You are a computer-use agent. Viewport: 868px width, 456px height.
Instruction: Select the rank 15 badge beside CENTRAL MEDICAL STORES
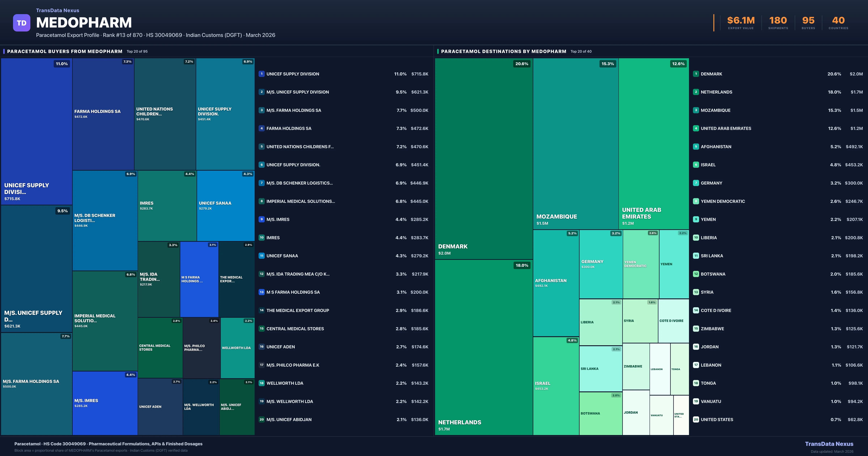(261, 328)
